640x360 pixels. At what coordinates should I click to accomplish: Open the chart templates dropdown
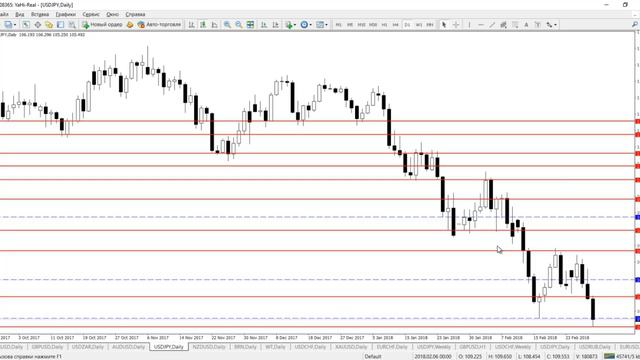tap(322, 25)
